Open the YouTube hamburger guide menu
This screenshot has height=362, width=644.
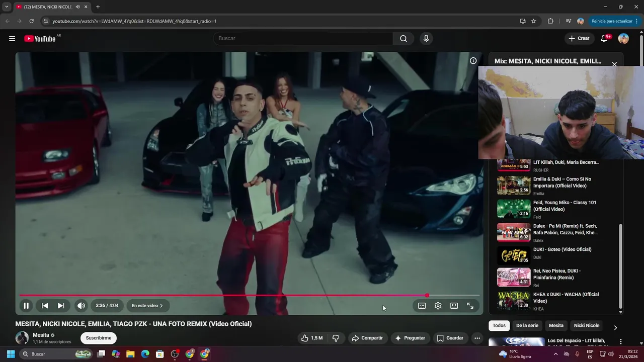point(12,39)
